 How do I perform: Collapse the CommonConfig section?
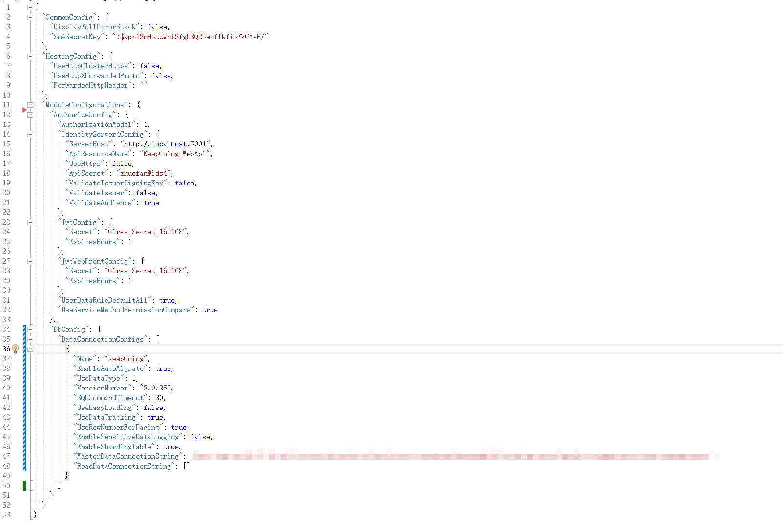pos(30,17)
